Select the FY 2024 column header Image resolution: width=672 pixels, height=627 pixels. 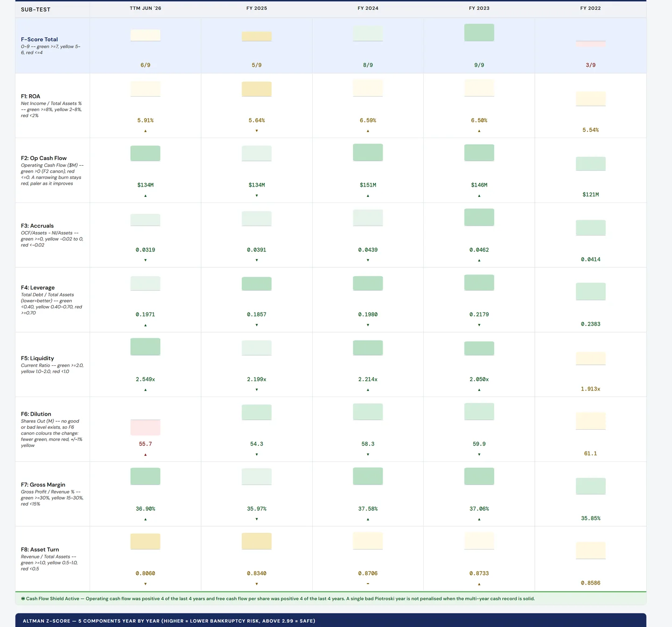pyautogui.click(x=368, y=8)
